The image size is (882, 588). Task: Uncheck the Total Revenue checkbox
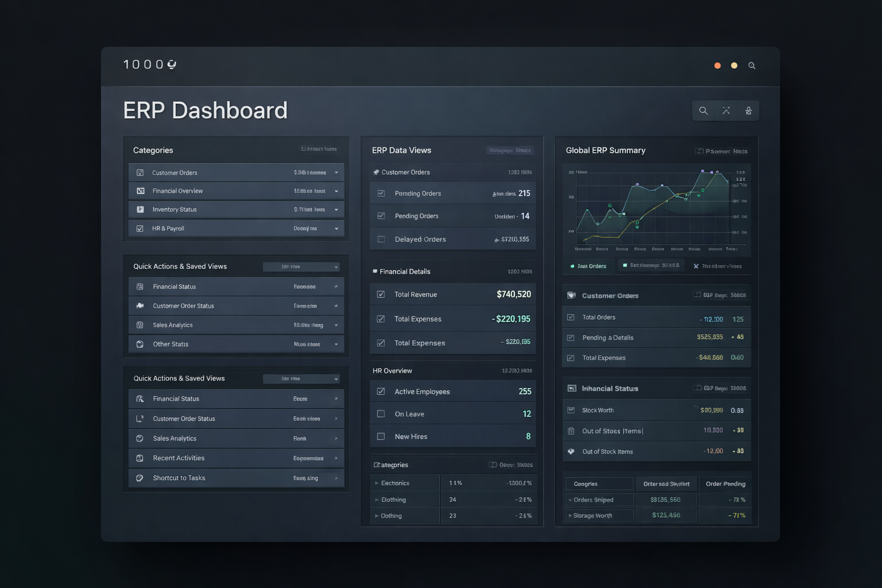click(x=381, y=295)
